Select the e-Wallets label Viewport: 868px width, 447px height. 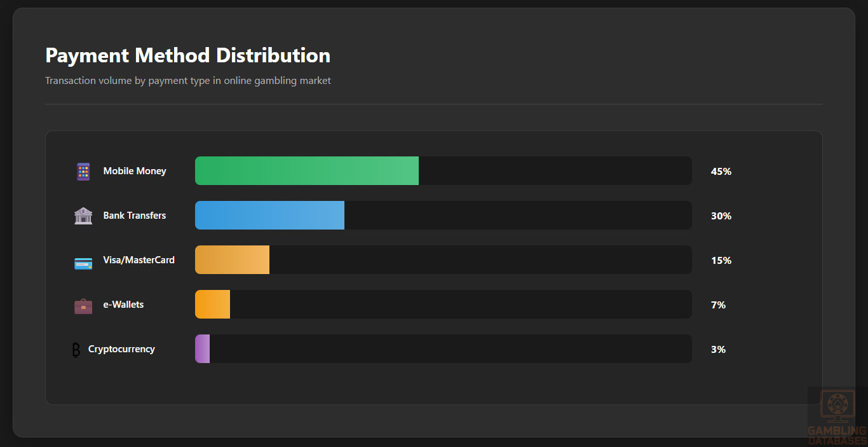(x=123, y=305)
